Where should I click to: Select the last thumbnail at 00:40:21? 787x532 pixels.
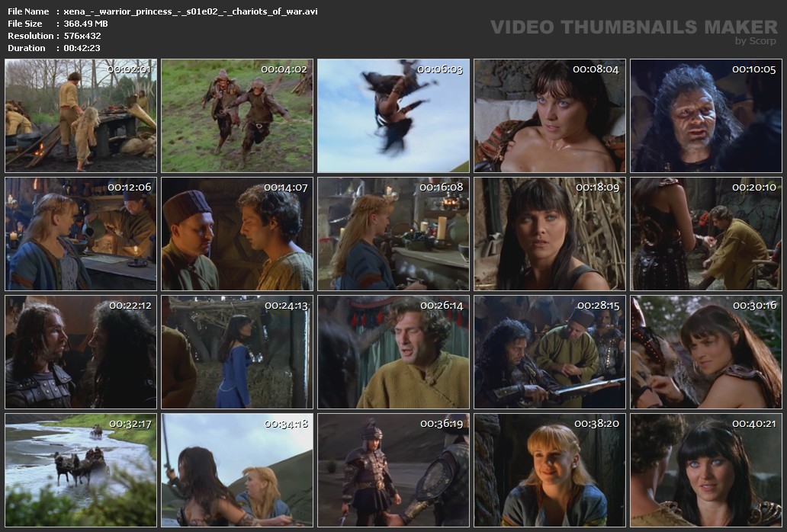coord(705,470)
